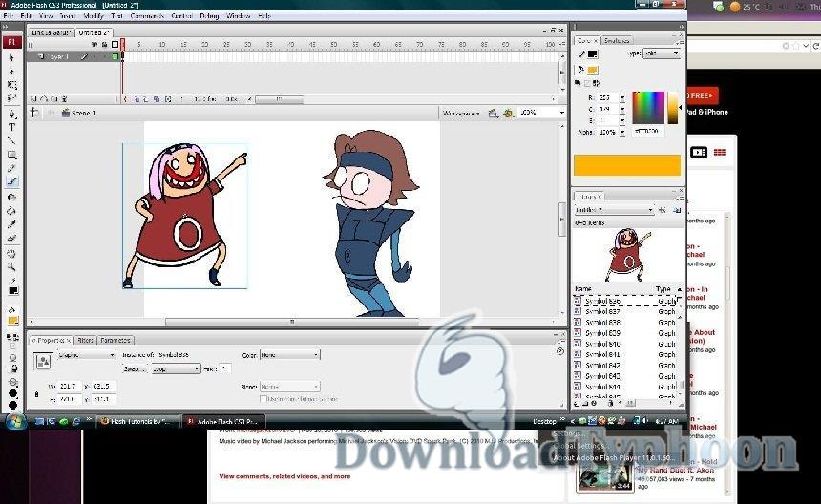Image resolution: width=821 pixels, height=504 pixels.
Task: Click the graphic symbol icon in Properties
Action: point(42,361)
